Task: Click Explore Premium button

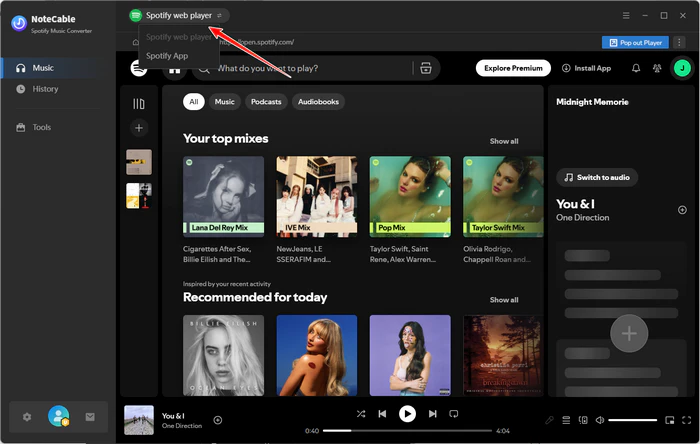Action: [x=513, y=68]
